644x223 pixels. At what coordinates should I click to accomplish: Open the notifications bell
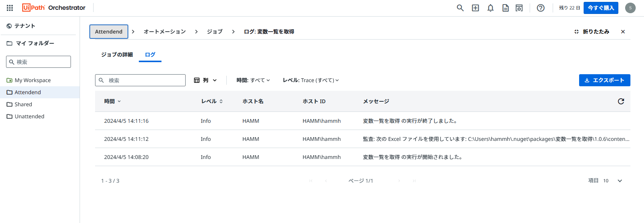coord(490,8)
